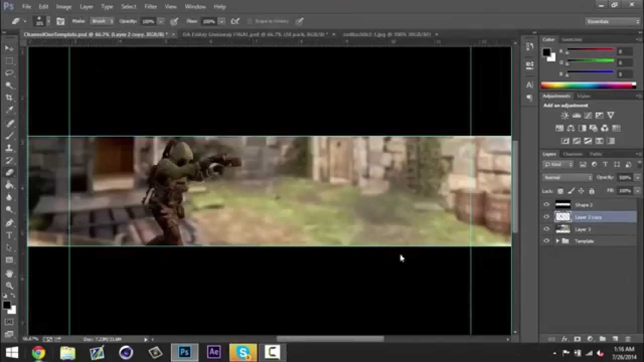Select the Eyedropper tool
644x362 pixels.
click(9, 110)
